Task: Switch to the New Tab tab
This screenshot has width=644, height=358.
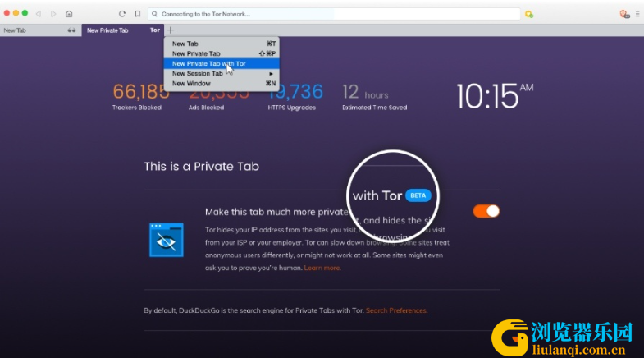Action: [x=41, y=30]
